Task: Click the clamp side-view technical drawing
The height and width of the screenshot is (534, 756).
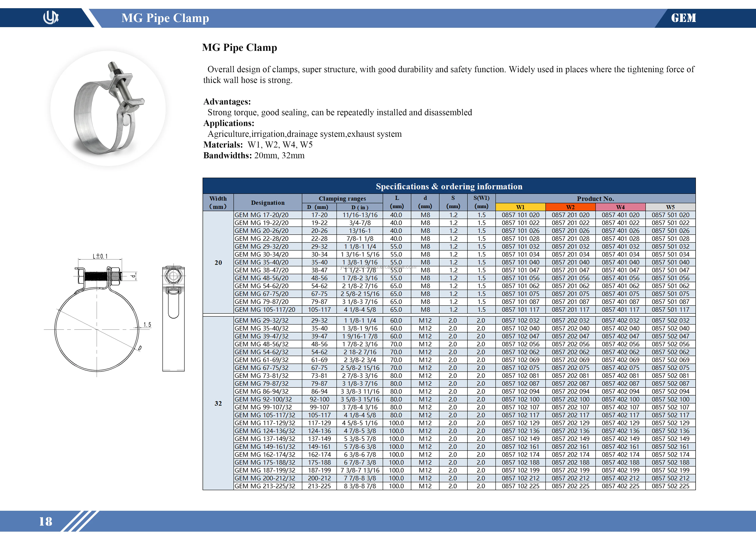Action: 173,318
